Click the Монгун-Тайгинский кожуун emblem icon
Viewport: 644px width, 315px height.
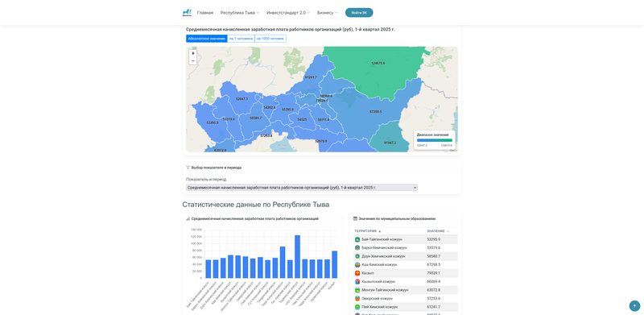357,290
